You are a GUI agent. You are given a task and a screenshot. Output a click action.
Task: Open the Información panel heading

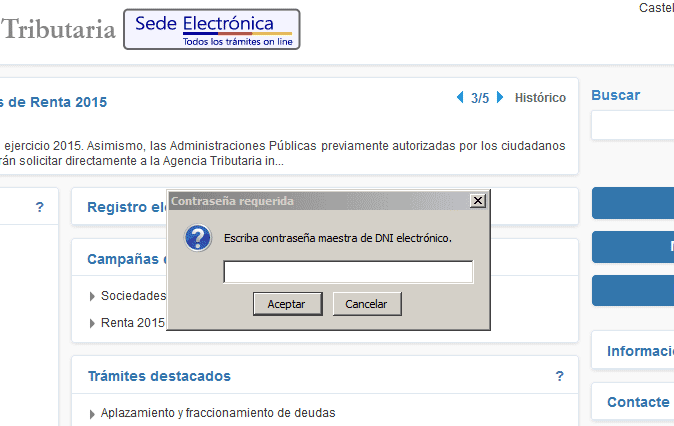click(x=640, y=351)
